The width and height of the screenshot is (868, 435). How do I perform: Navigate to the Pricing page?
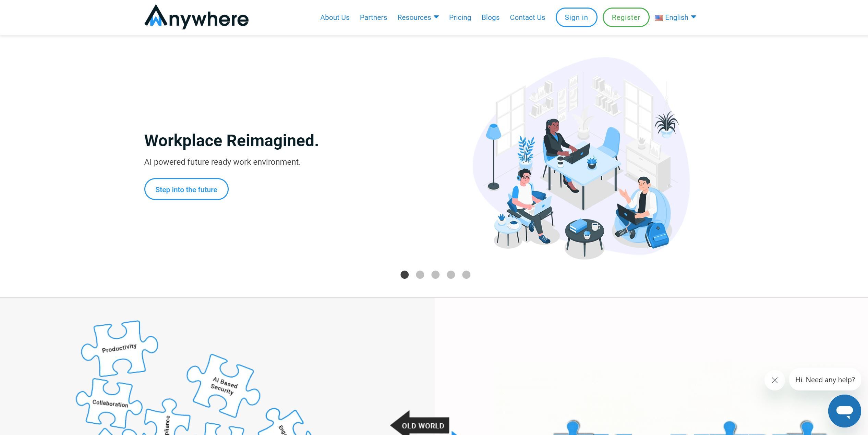pos(460,17)
